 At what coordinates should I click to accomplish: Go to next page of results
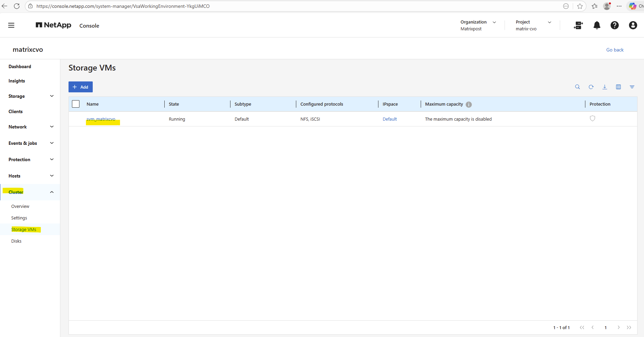[618, 327]
